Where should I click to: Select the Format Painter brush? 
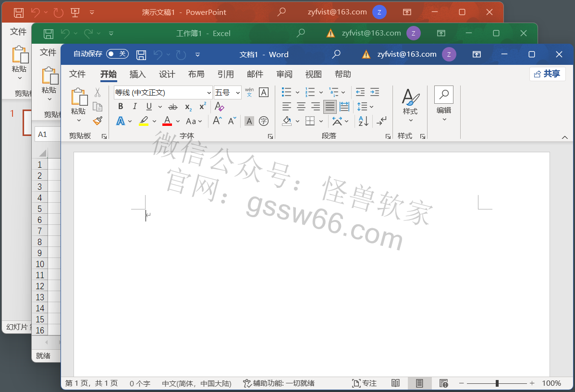[x=98, y=121]
